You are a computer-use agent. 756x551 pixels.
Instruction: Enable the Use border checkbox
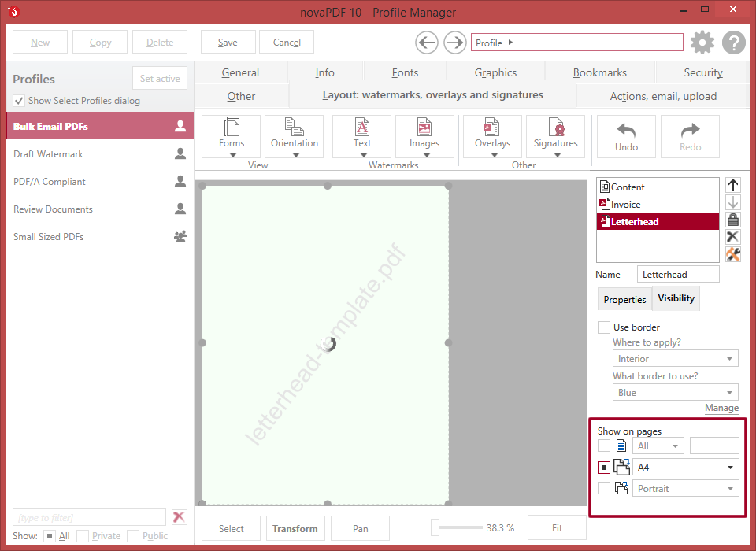(x=604, y=327)
